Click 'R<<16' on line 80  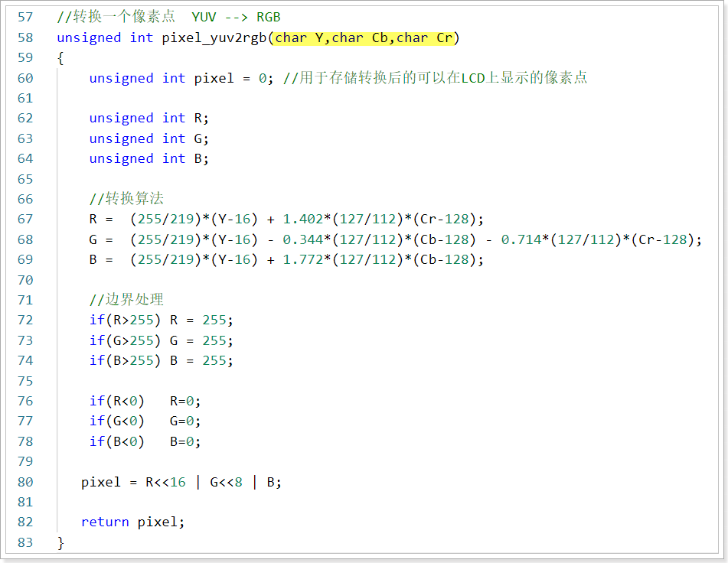tap(165, 482)
